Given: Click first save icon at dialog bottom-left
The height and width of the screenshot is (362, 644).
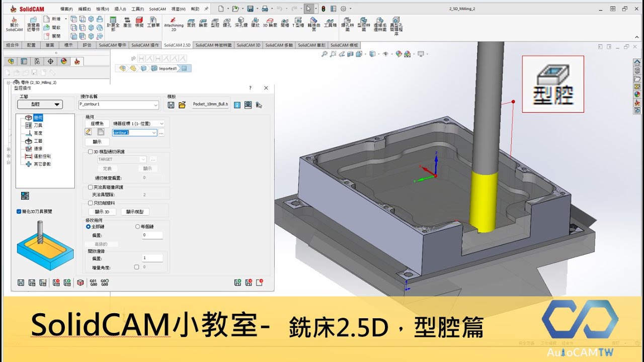Looking at the screenshot, I should click(x=21, y=283).
